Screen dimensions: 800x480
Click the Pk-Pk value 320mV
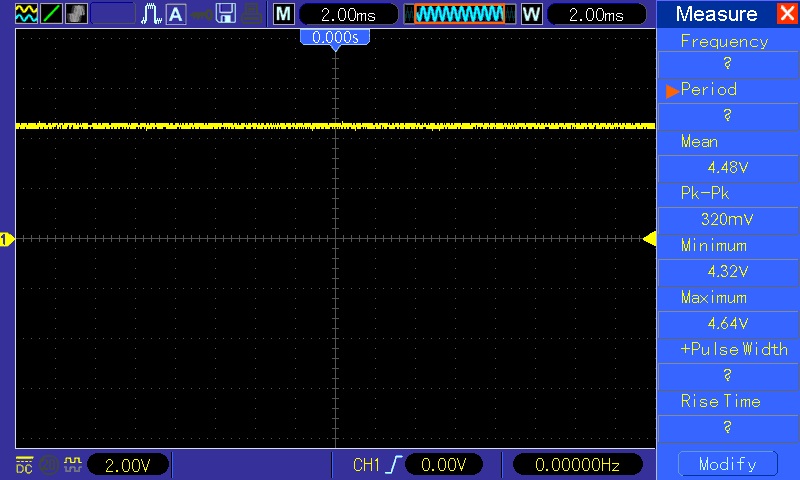pyautogui.click(x=728, y=220)
